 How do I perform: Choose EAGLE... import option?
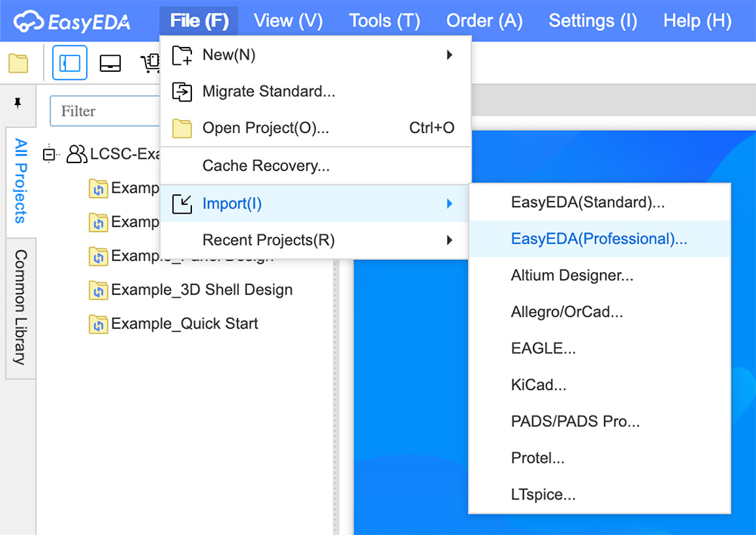tap(600, 348)
